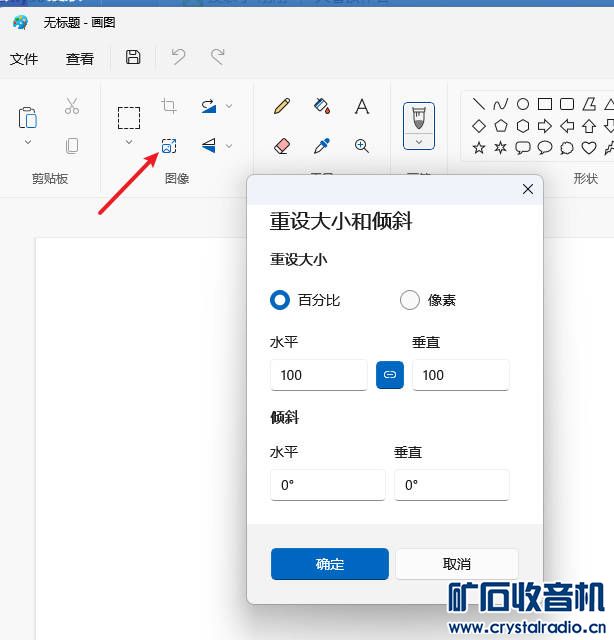The image size is (614, 640).
Task: Click the Flip image icon
Action: [x=209, y=145]
